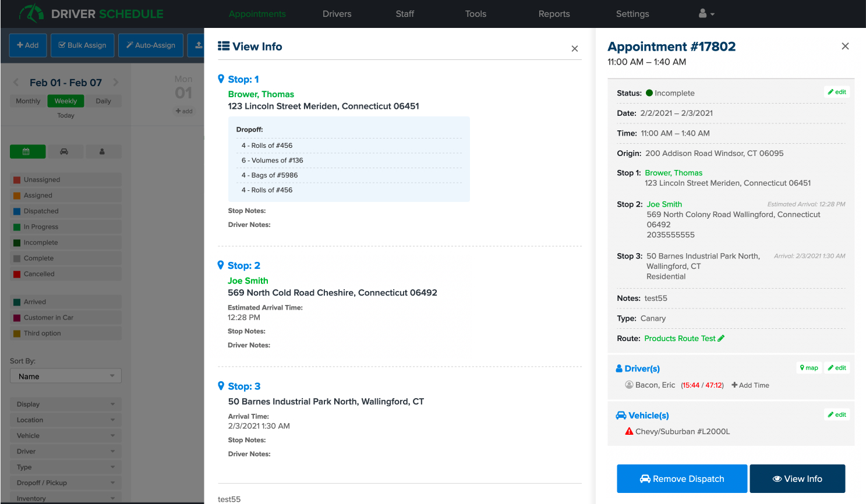Select the person driver view icon
Image resolution: width=866 pixels, height=504 pixels.
tap(102, 152)
